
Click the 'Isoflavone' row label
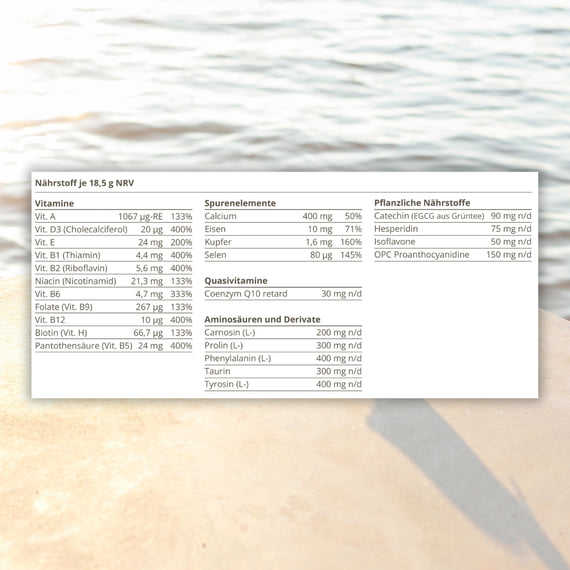point(394,242)
